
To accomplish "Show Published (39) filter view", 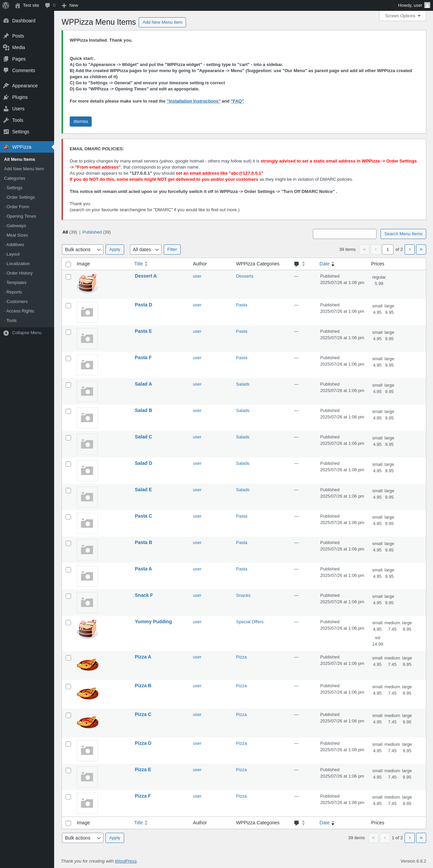I will 96,232.
